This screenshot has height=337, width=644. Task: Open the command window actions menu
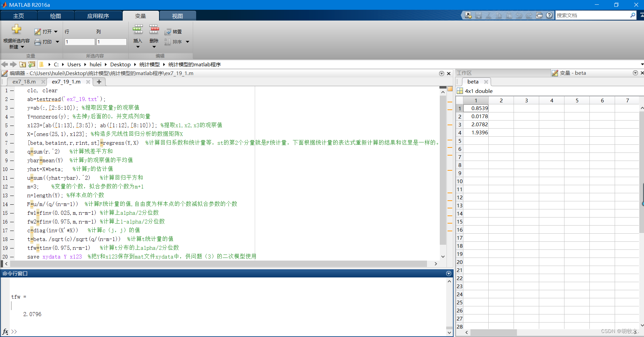(449, 273)
